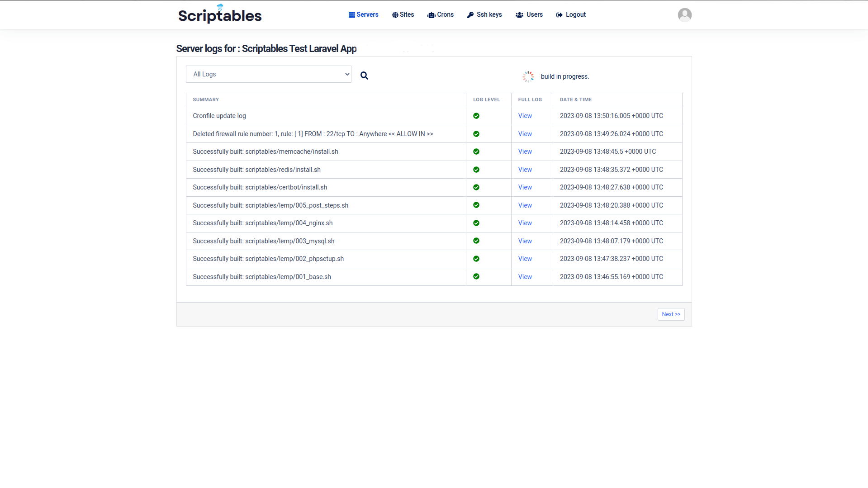Click timestamp 2023-09-08 13:49:26.024

pos(612,134)
